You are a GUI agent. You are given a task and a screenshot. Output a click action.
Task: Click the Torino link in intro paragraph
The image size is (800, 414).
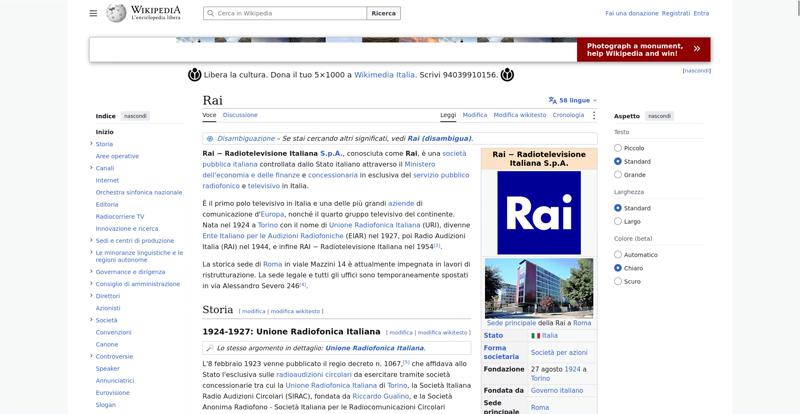267,225
